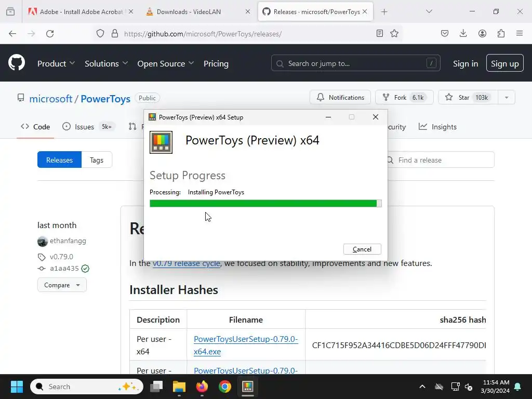
Task: Click the Windows Start button
Action: point(17,387)
